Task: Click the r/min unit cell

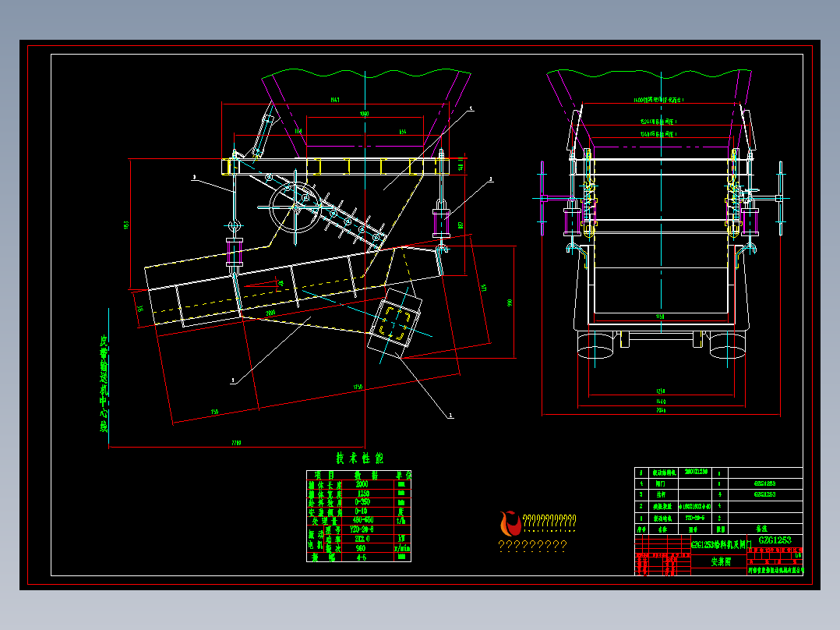Action: pyautogui.click(x=402, y=548)
